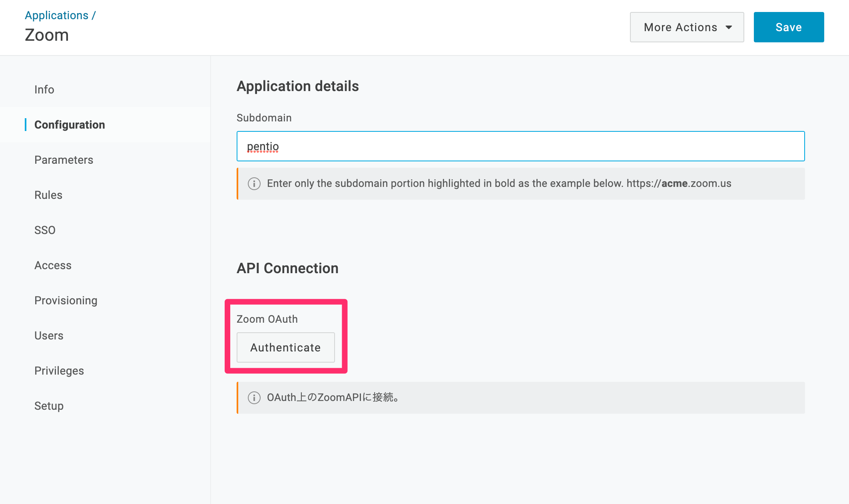Click the Zoom OAuth label
Screen dimensions: 849x504
(267, 319)
